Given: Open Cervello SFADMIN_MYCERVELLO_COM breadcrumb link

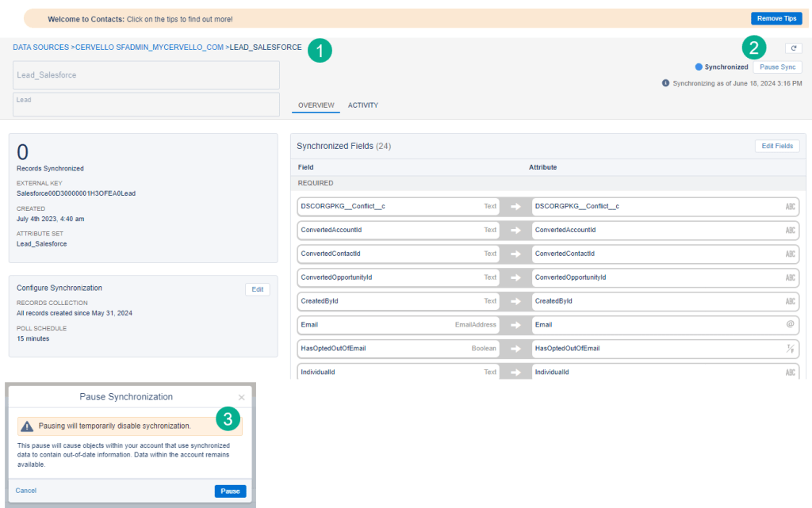Looking at the screenshot, I should click(149, 48).
